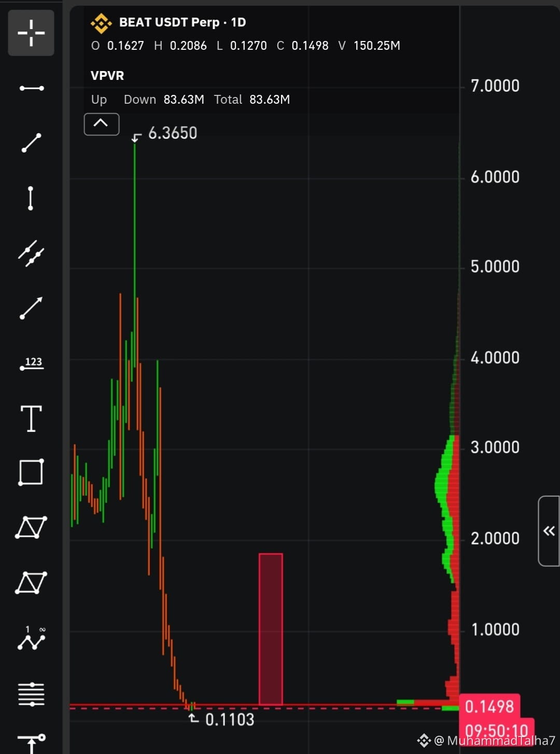
Task: Click the 5.0000 price axis label
Action: point(495,267)
